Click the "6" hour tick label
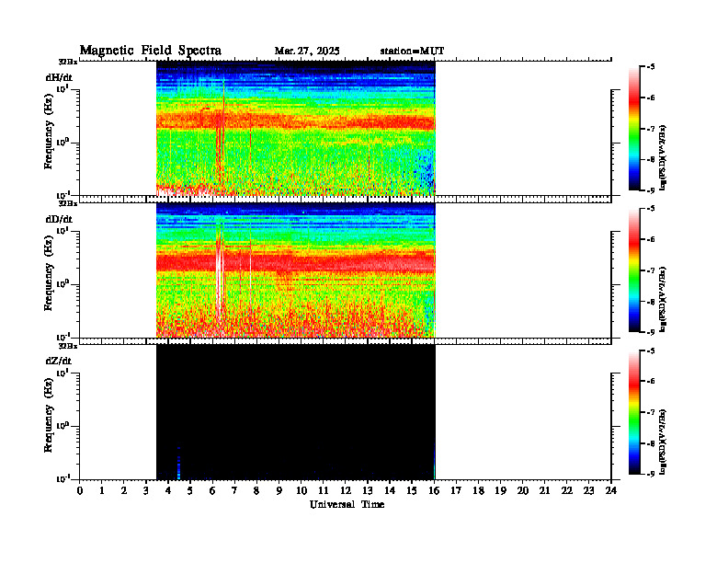This screenshot has width=728, height=563. click(212, 491)
